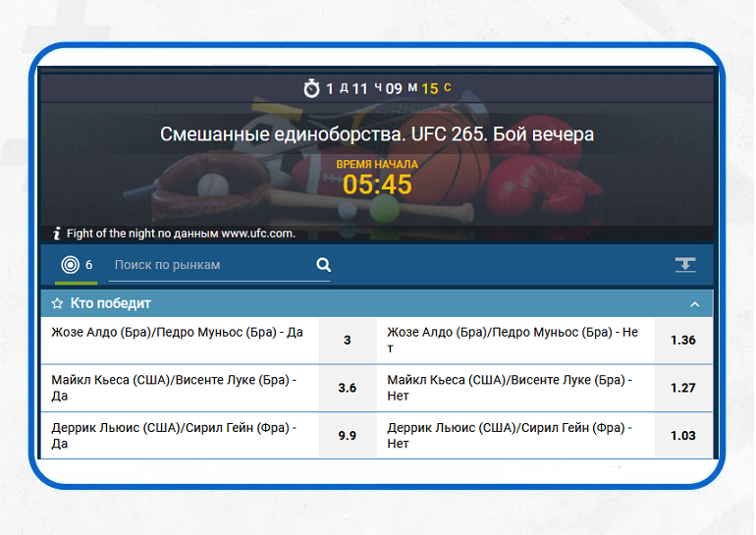Click the Кто победит header title

click(x=110, y=303)
